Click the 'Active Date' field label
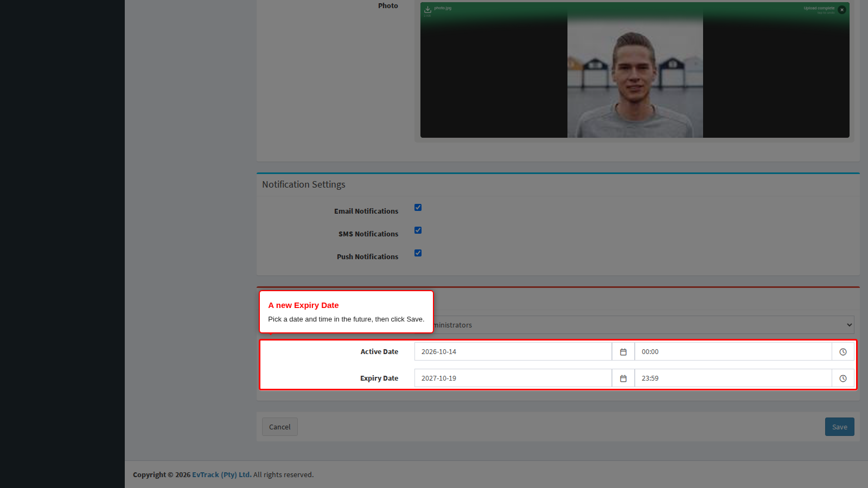This screenshot has height=488, width=868. pyautogui.click(x=379, y=351)
